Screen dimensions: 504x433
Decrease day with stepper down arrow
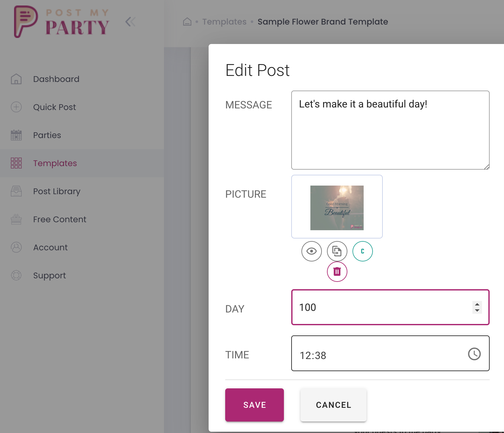[x=477, y=310]
